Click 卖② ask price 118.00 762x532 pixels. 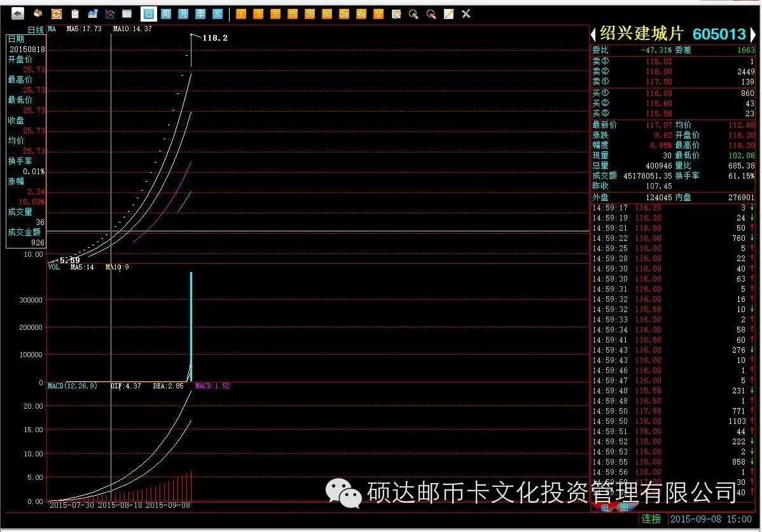658,72
